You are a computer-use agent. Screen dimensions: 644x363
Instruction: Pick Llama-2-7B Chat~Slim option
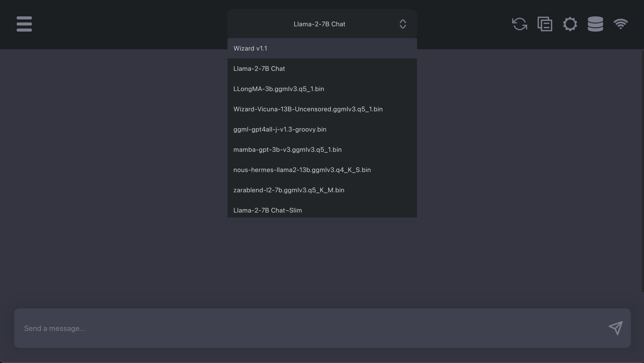[322, 210]
